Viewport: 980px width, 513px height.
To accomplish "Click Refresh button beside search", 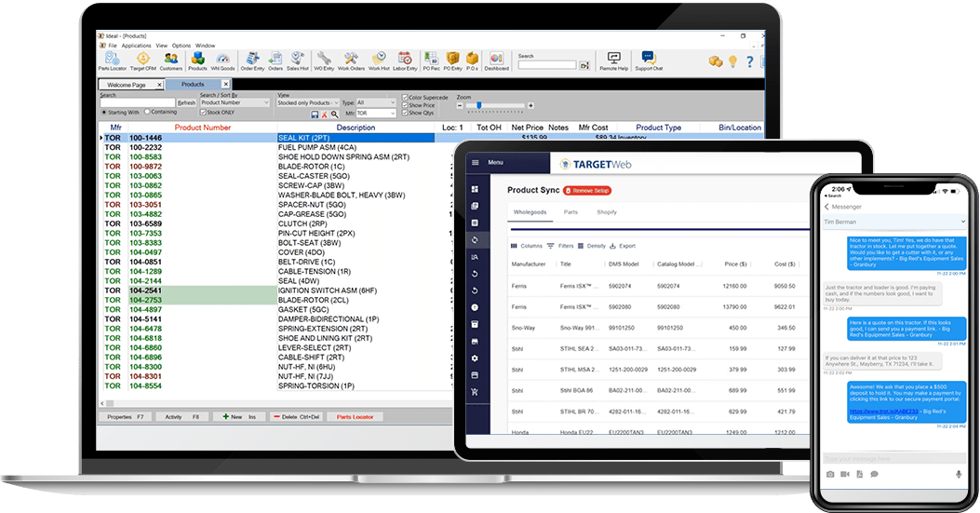I will (186, 102).
